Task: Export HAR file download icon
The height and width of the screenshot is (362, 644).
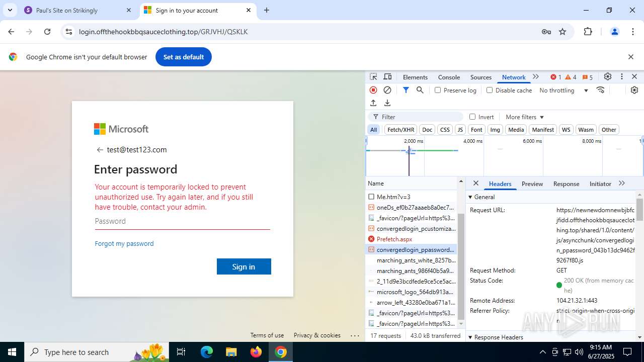Action: pyautogui.click(x=387, y=103)
